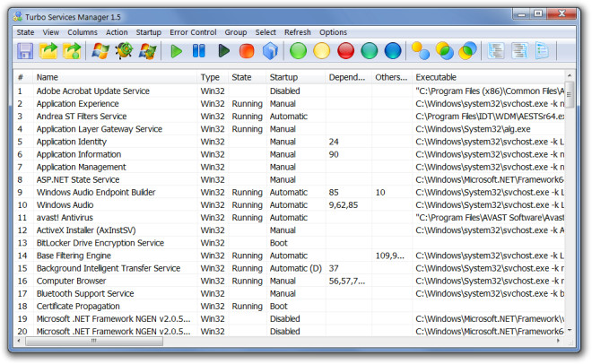Screen dimensions: 592x364
Task: Select the Application Experience service
Action: [x=289, y=104]
